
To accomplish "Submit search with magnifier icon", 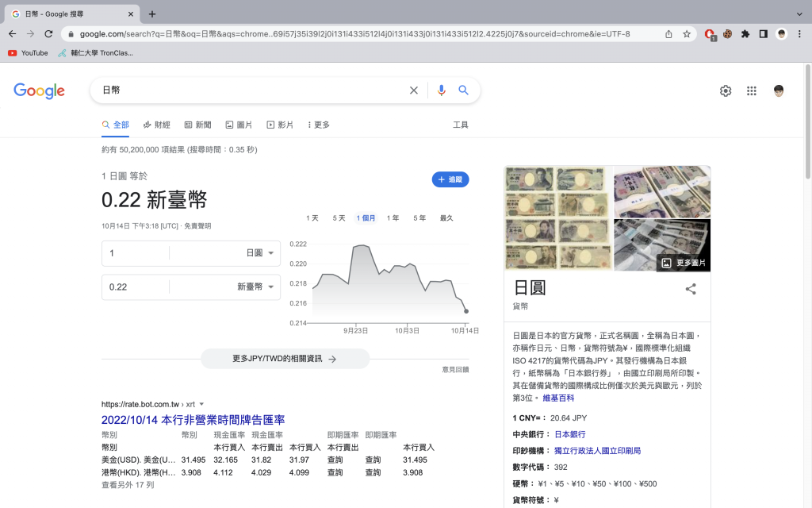I will pyautogui.click(x=463, y=90).
